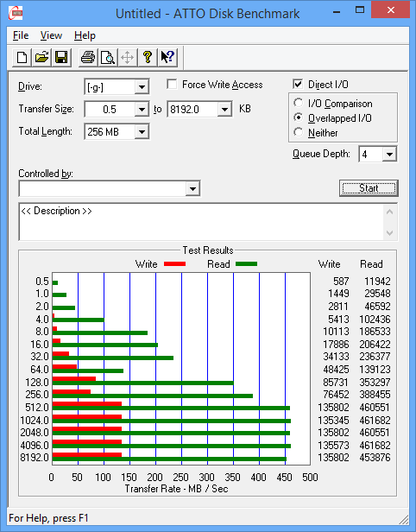The height and width of the screenshot is (532, 416).
Task: Click the read value 11942
Action: pyautogui.click(x=377, y=282)
